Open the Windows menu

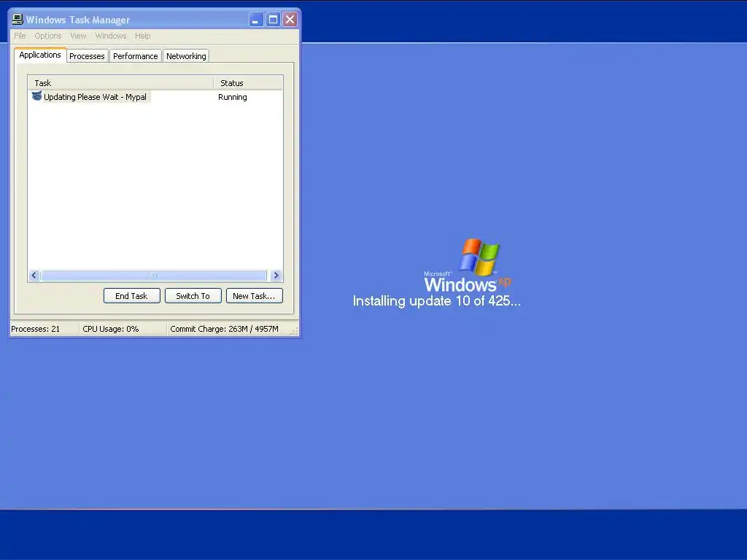click(111, 36)
